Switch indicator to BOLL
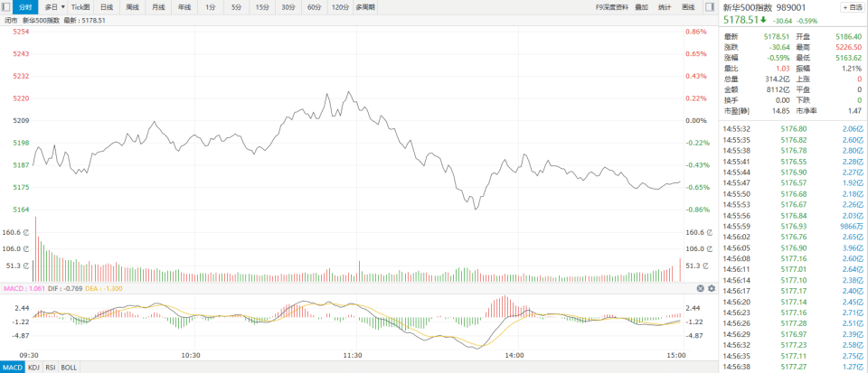Screen dimensions: 868x373 coord(71,368)
